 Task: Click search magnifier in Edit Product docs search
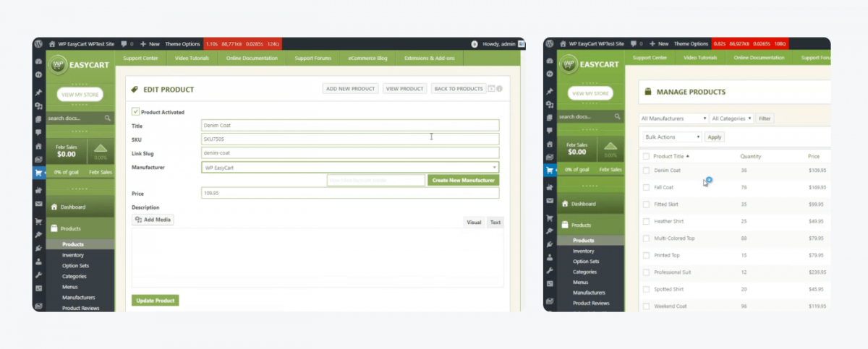(x=107, y=117)
